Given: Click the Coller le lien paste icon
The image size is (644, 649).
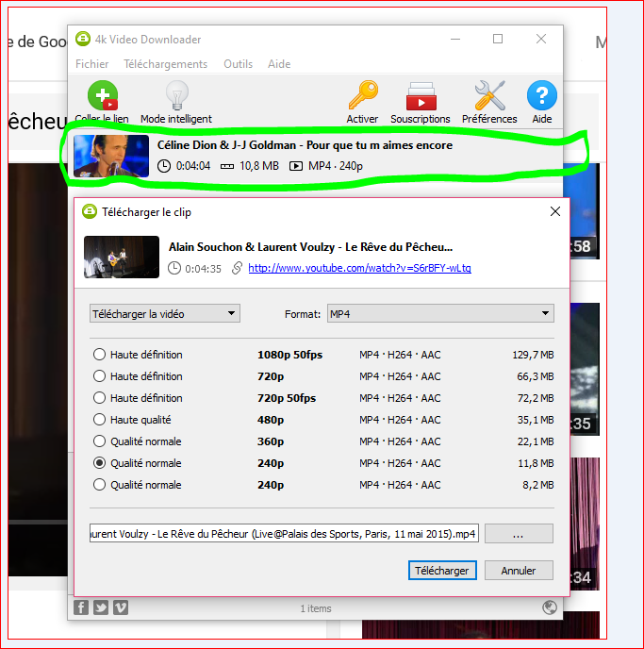Looking at the screenshot, I should pos(103,95).
